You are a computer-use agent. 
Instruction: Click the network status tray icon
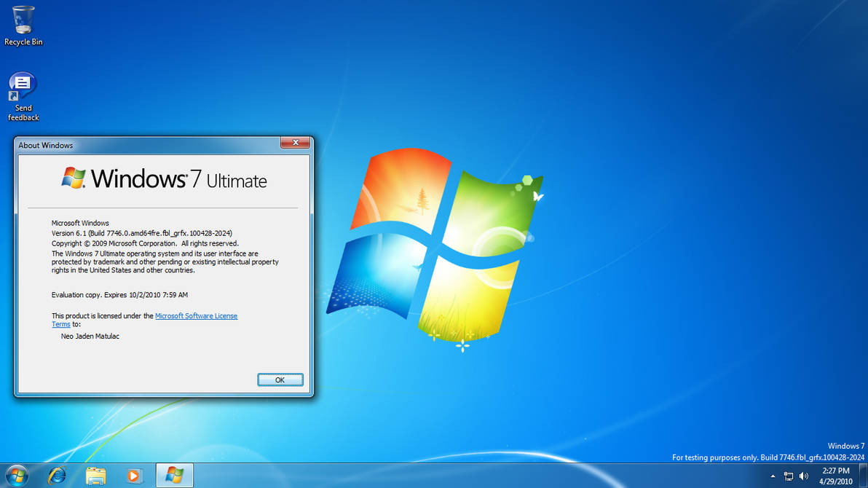pyautogui.click(x=788, y=476)
